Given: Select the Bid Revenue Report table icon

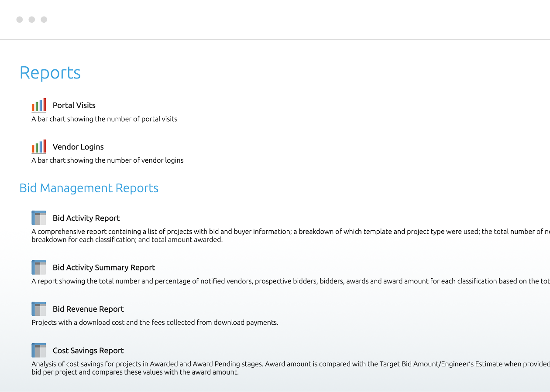Looking at the screenshot, I should 39,309.
